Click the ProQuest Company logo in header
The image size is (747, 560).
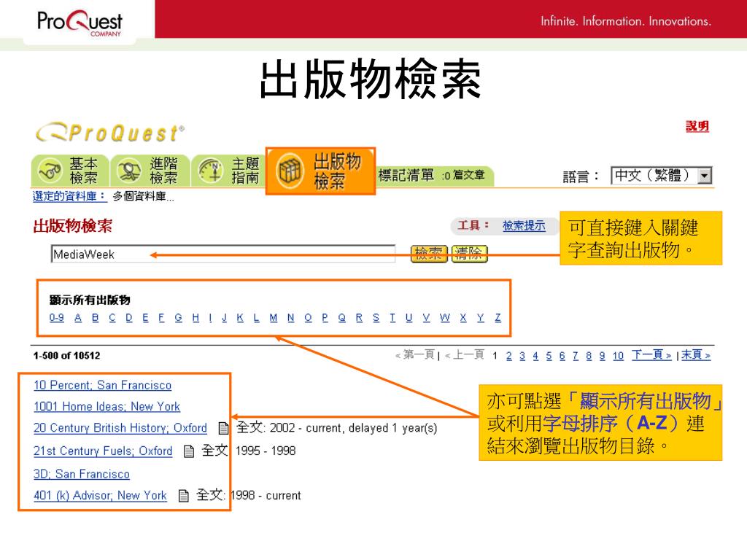(80, 23)
